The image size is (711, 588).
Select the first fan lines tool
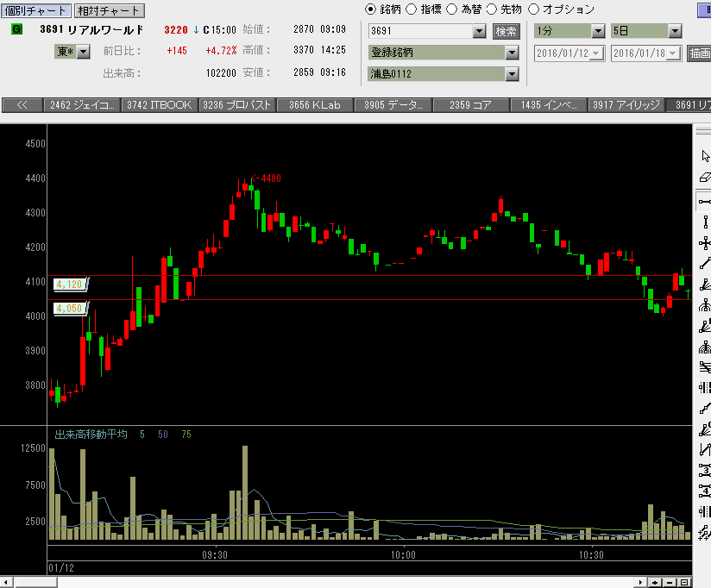(x=705, y=285)
